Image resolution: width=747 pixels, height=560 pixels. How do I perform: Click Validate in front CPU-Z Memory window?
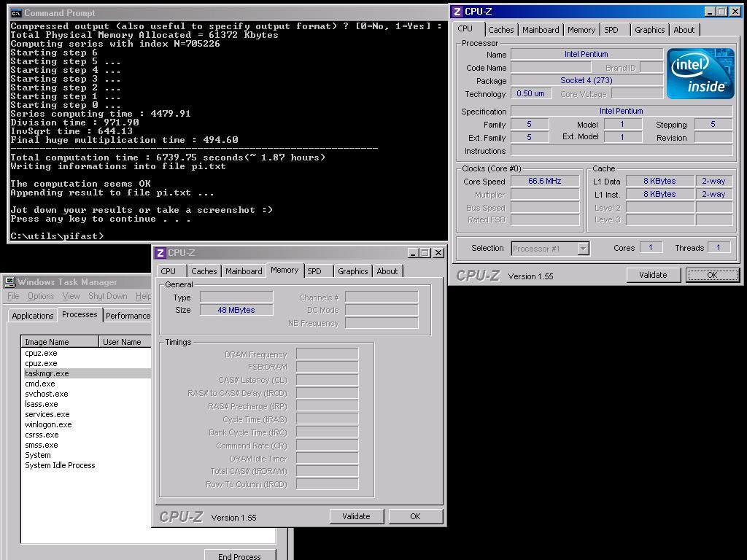click(x=356, y=516)
